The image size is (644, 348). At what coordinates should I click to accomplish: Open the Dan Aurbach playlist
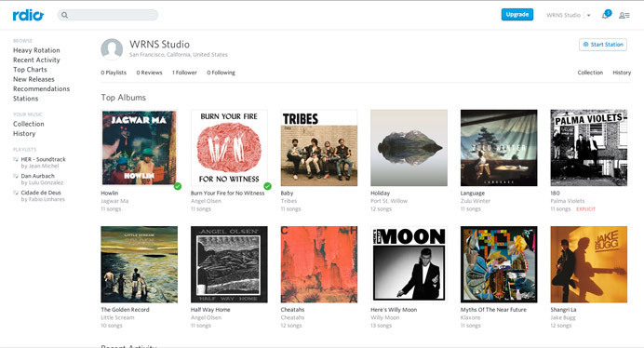pos(38,176)
